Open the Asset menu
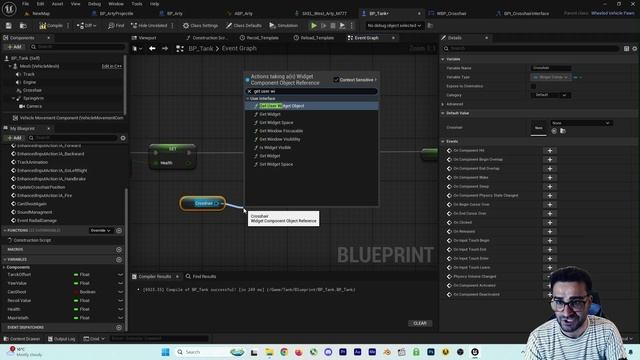The image size is (640, 360). [x=58, y=4]
